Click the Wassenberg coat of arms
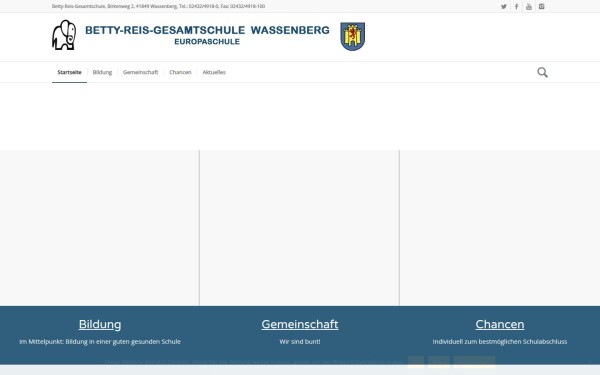Screen dimensions: 600x375 point(352,36)
